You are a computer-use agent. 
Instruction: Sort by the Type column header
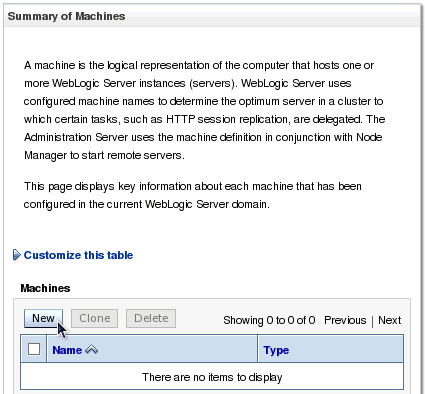[276, 350]
